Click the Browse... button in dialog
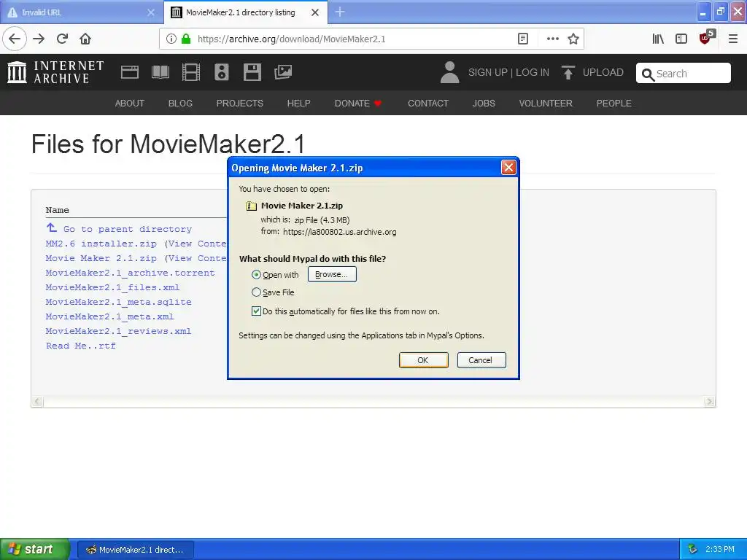Viewport: 747px width, 560px height. [332, 274]
